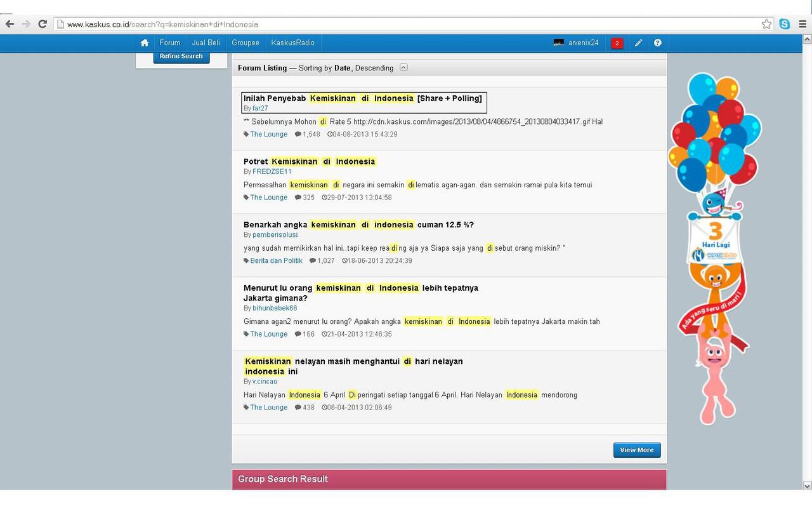The image size is (812, 508).
Task: Open help with the question mark icon
Action: 657,43
